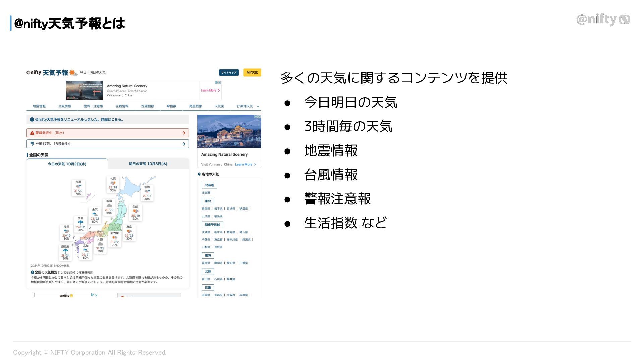Click the 札幌 forecast marker on the map
Viewport: 644px width, 362px height.
click(113, 185)
